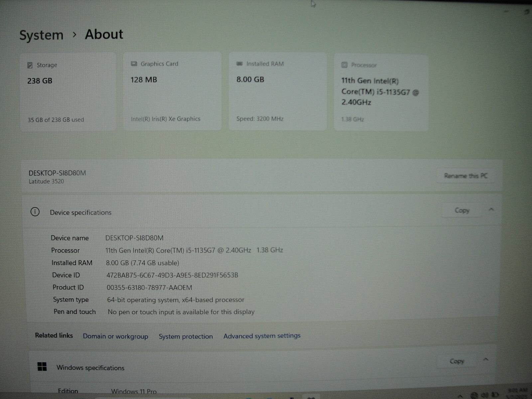Expand the Storage usage card details

(68, 91)
